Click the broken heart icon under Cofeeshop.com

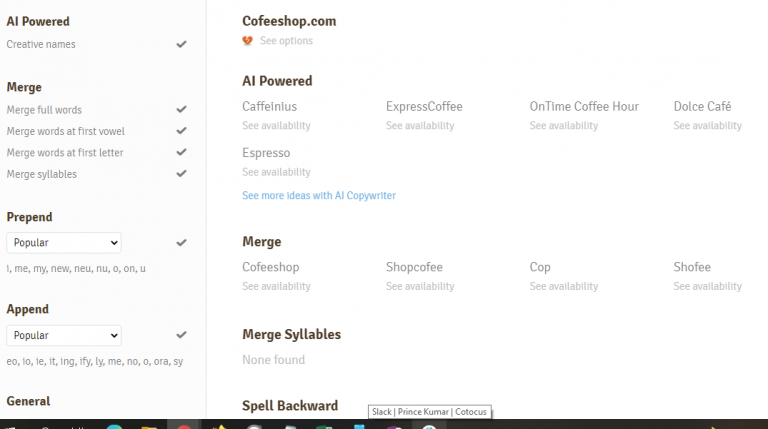coord(247,41)
